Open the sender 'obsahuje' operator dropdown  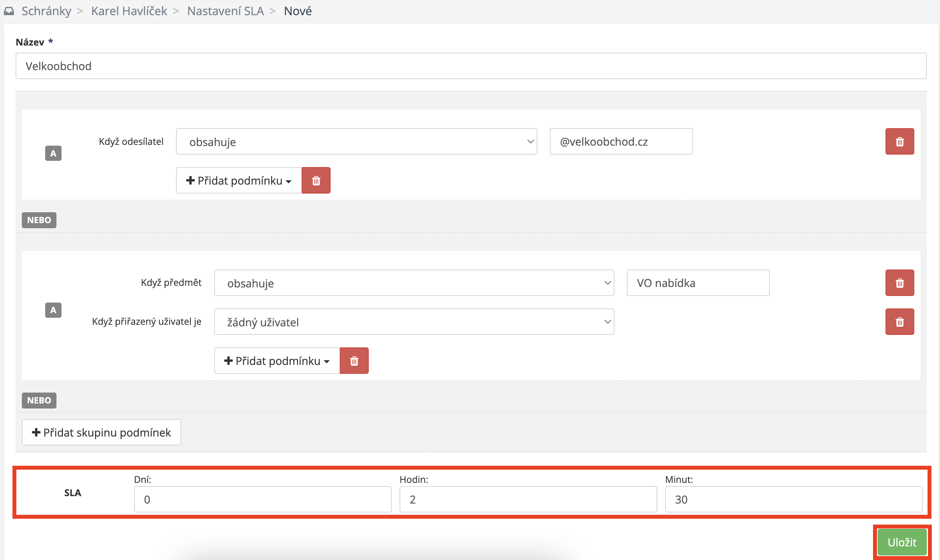click(x=356, y=142)
